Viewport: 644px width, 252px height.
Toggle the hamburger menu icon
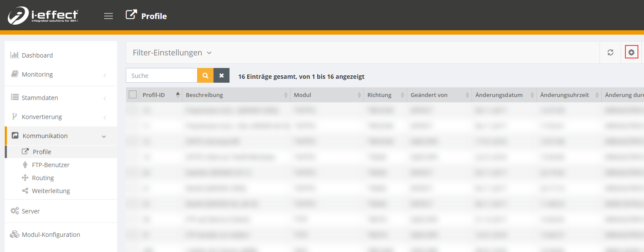click(108, 16)
